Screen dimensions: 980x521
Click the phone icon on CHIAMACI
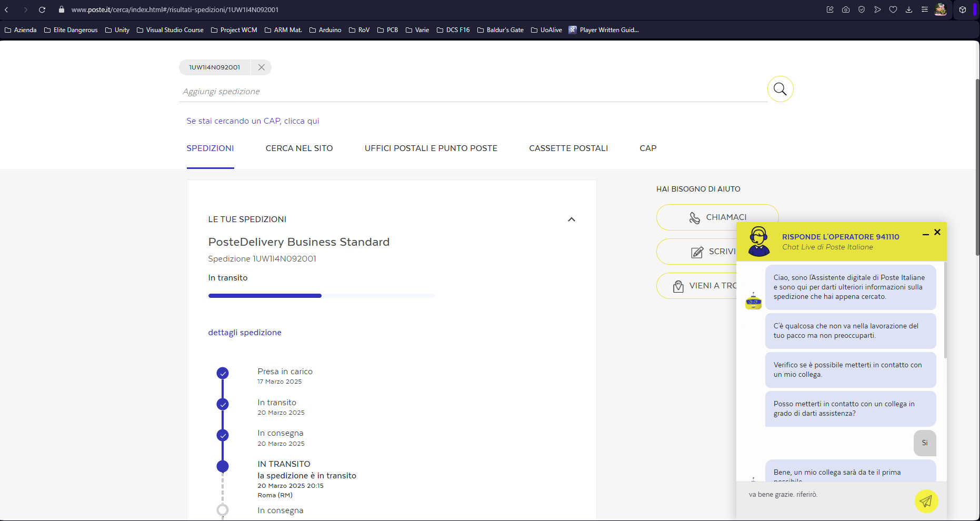coord(695,218)
